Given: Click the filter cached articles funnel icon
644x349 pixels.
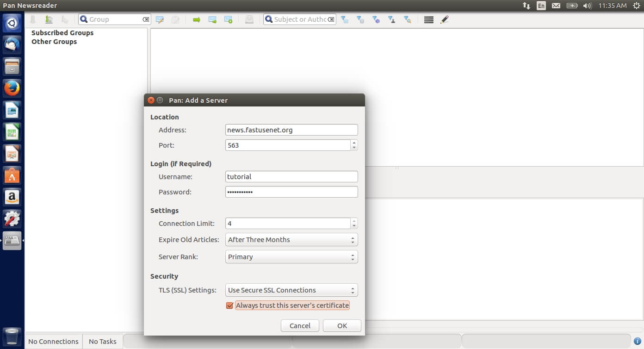Looking at the screenshot, I should point(360,19).
